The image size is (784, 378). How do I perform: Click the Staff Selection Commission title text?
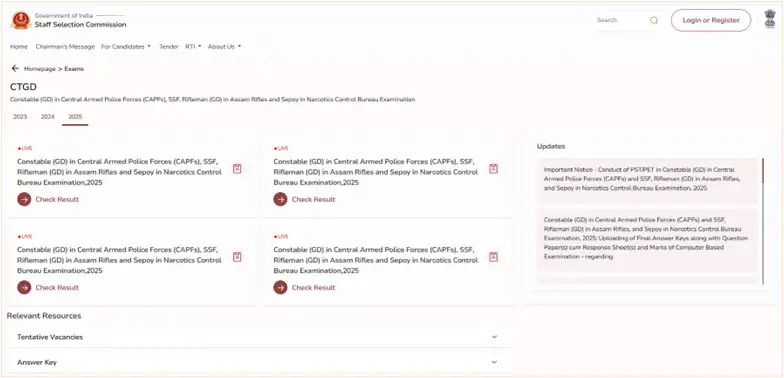click(80, 24)
